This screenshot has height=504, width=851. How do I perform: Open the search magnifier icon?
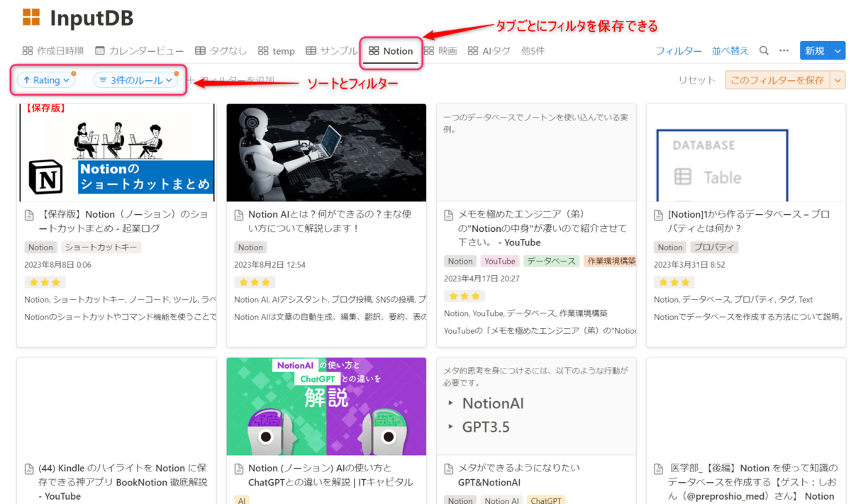[764, 51]
